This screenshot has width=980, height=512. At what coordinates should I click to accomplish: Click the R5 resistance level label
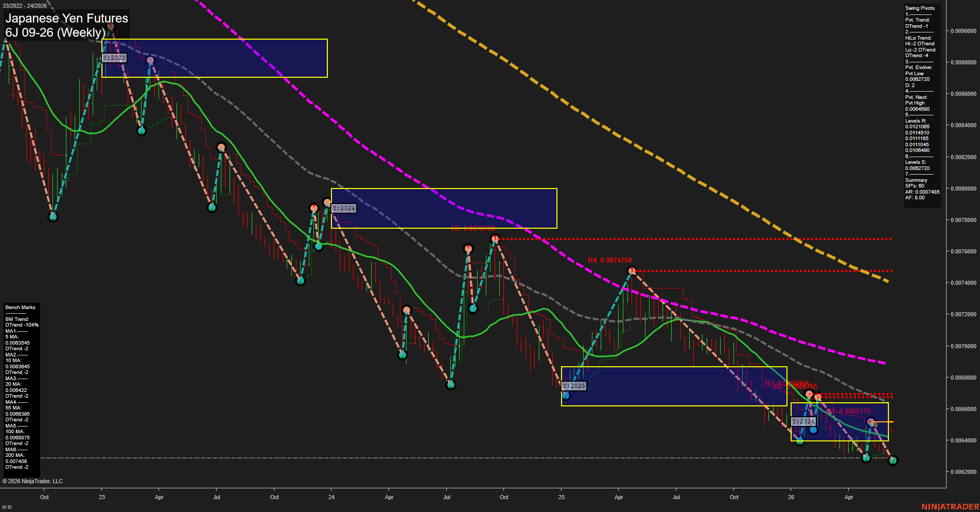coord(473,228)
